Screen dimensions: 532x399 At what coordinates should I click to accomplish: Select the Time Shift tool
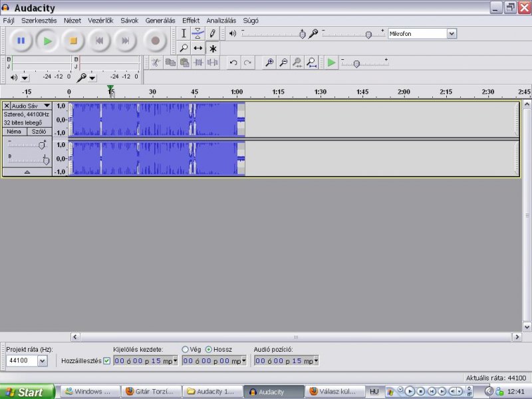coord(198,48)
